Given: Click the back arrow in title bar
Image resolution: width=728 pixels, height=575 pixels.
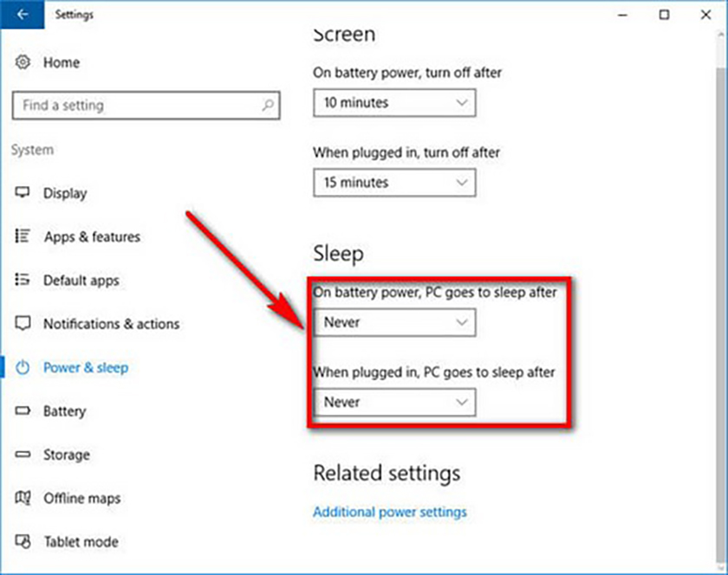Looking at the screenshot, I should tap(23, 15).
